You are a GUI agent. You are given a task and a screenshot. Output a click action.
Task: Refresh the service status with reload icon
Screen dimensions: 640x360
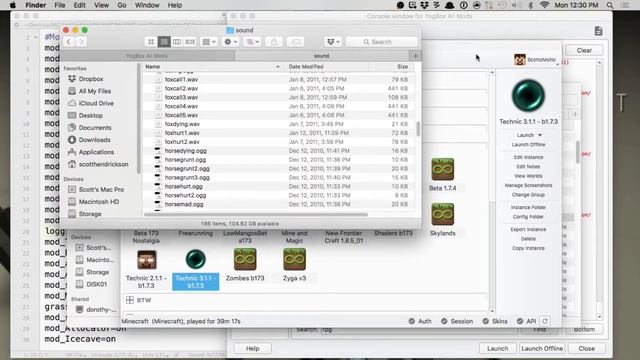point(545,321)
